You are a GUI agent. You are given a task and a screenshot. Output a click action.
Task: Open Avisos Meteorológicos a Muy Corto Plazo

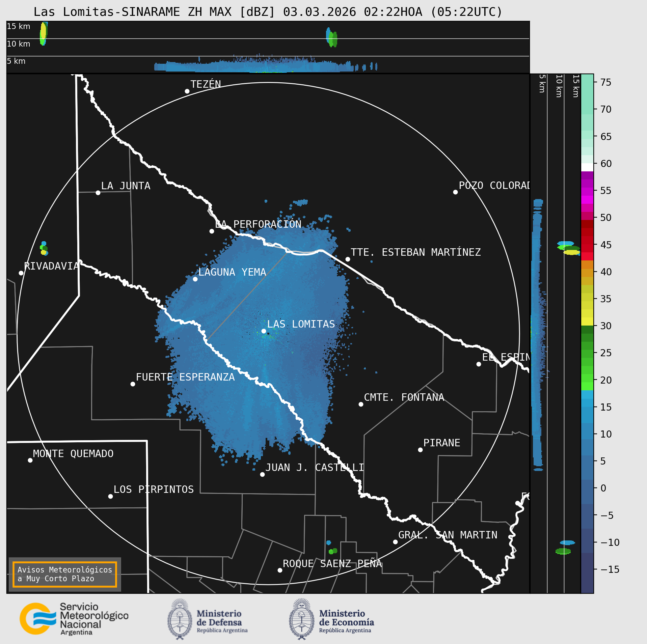pyautogui.click(x=65, y=574)
